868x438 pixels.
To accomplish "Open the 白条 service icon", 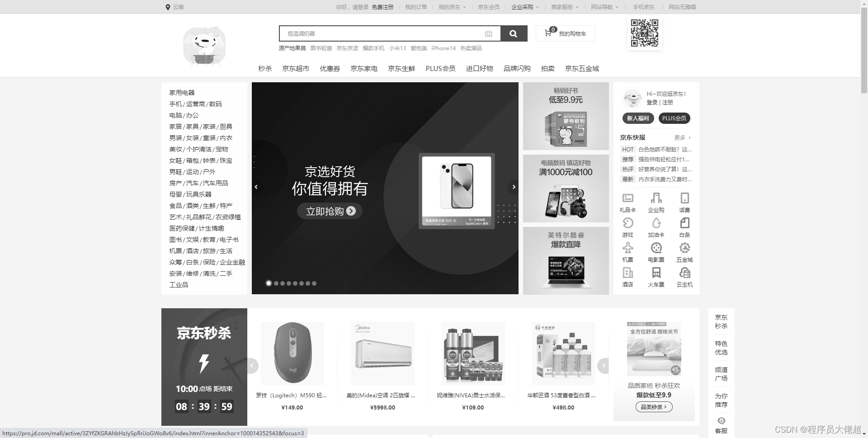I will pyautogui.click(x=684, y=223).
